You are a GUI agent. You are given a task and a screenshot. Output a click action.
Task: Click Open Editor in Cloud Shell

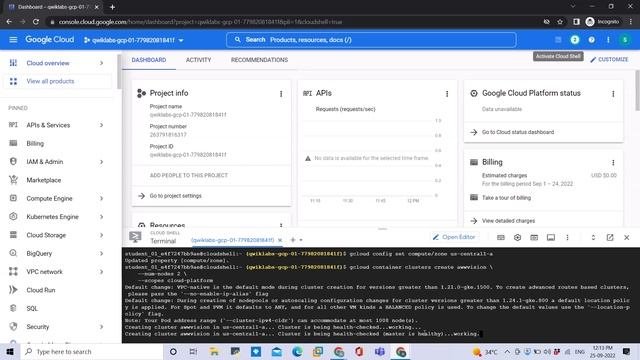coord(454,237)
